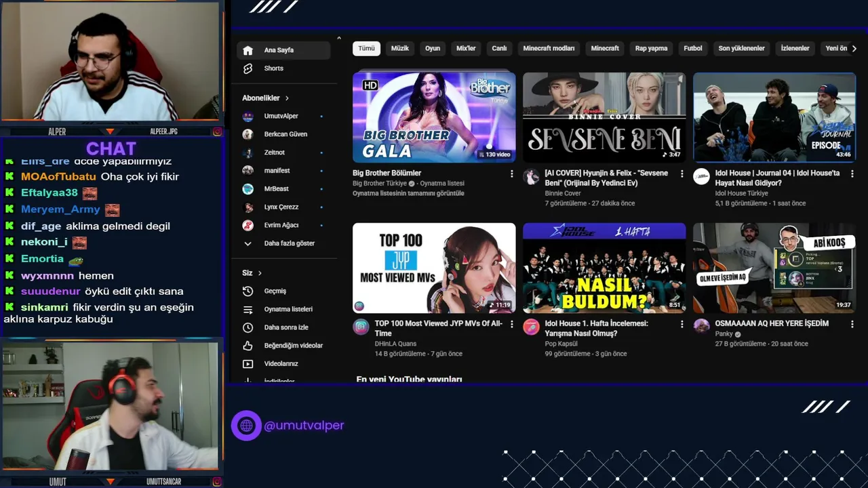Click sinkamri username in chat
Screen dimensions: 868x488
pyautogui.click(x=45, y=308)
